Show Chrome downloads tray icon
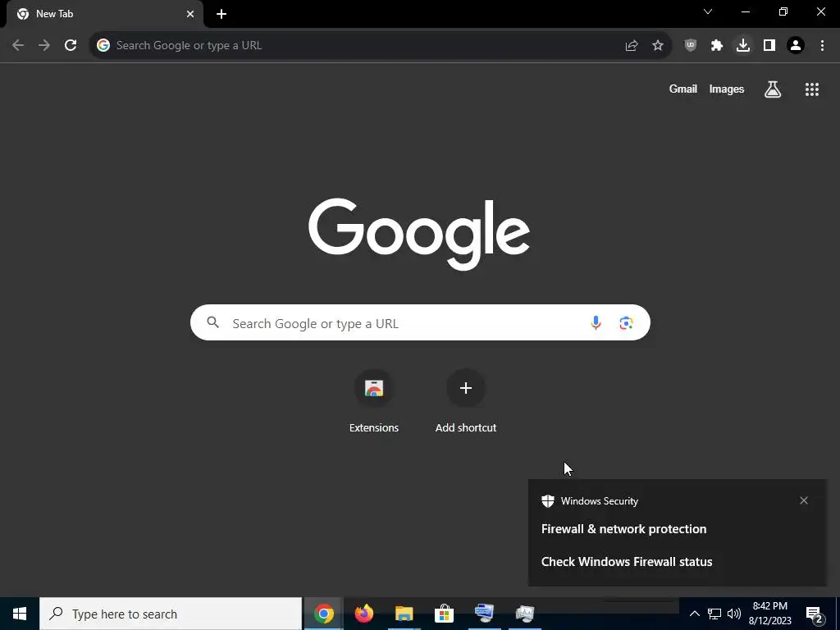Screen dimensions: 840x630 [743, 46]
